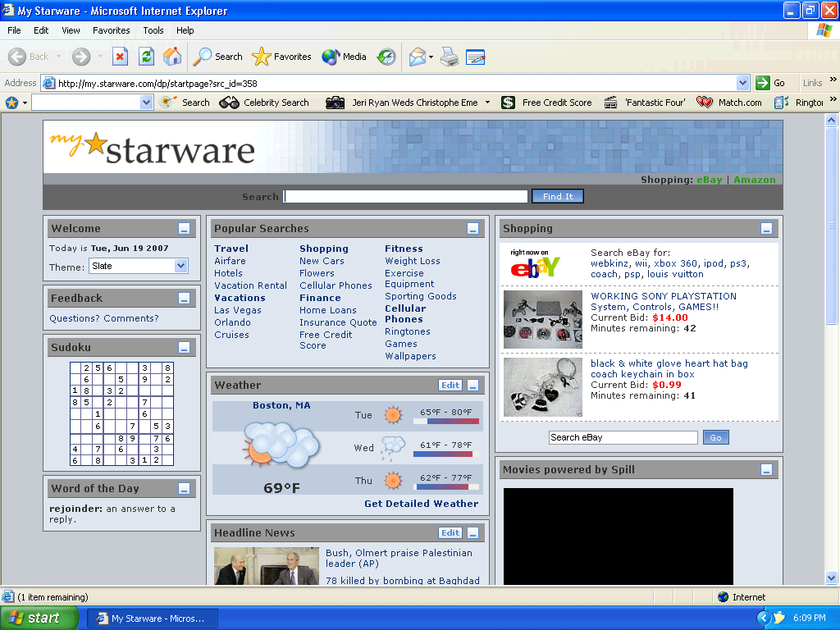The width and height of the screenshot is (840, 630).
Task: Minimize the Word of the Day panel
Action: tap(185, 489)
